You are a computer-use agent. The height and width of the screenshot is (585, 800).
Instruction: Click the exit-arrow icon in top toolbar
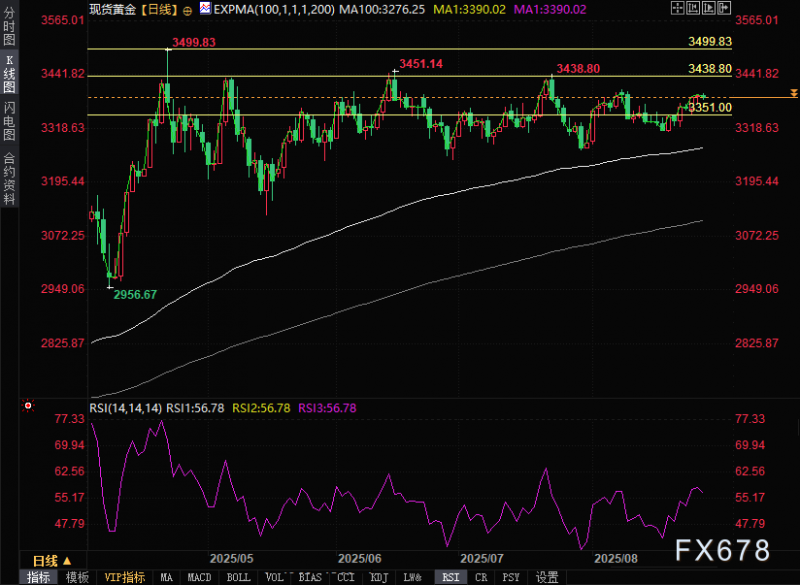pos(724,8)
